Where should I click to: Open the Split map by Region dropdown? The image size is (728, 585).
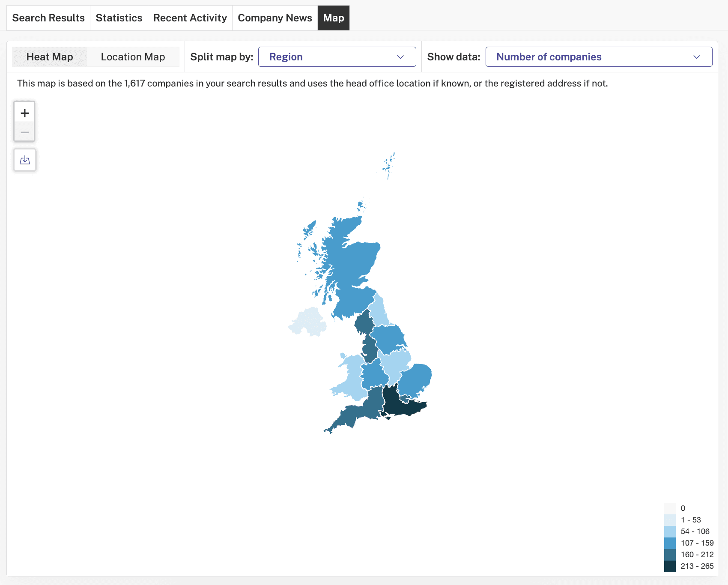(x=337, y=57)
